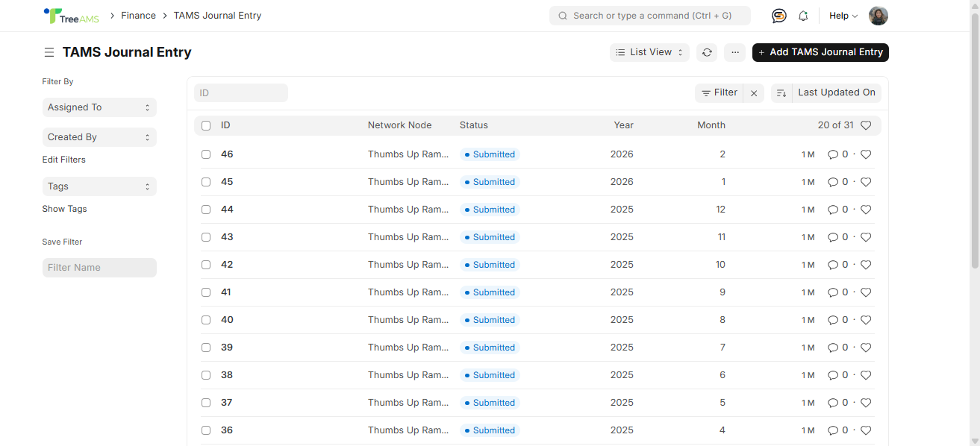Like entry 46 with heart icon
Image resolution: width=980 pixels, height=446 pixels.
pyautogui.click(x=866, y=154)
